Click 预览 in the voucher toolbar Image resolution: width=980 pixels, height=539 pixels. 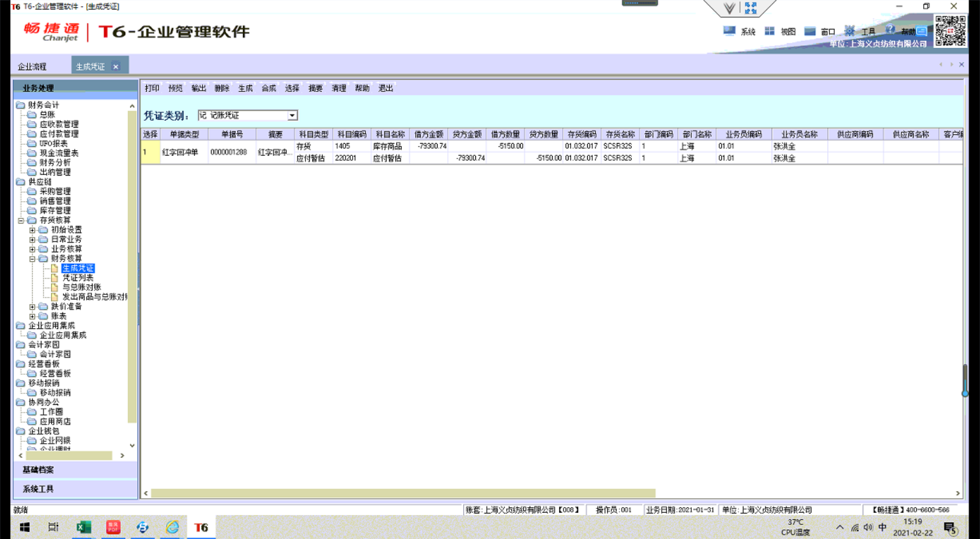tap(175, 88)
